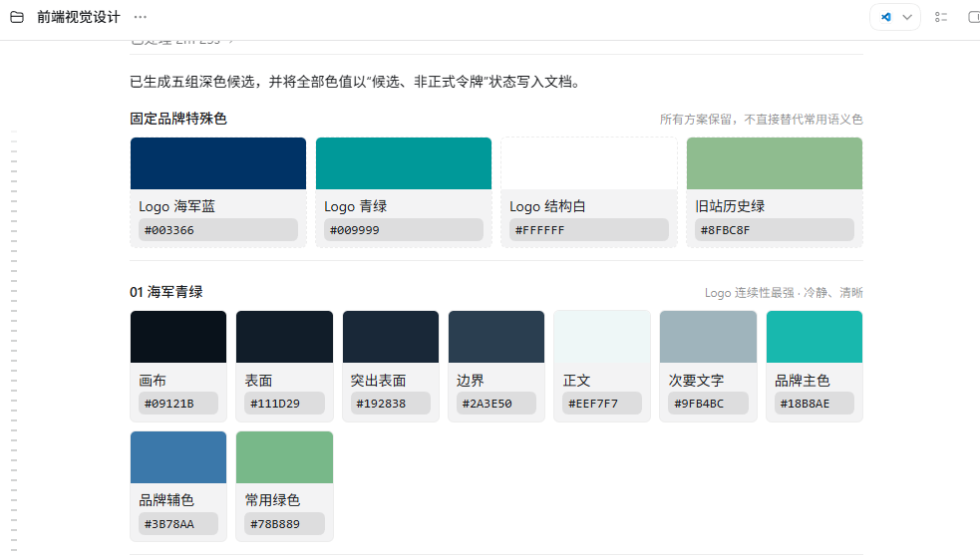Click the 表面 label
The width and height of the screenshot is (980, 557).
click(259, 381)
